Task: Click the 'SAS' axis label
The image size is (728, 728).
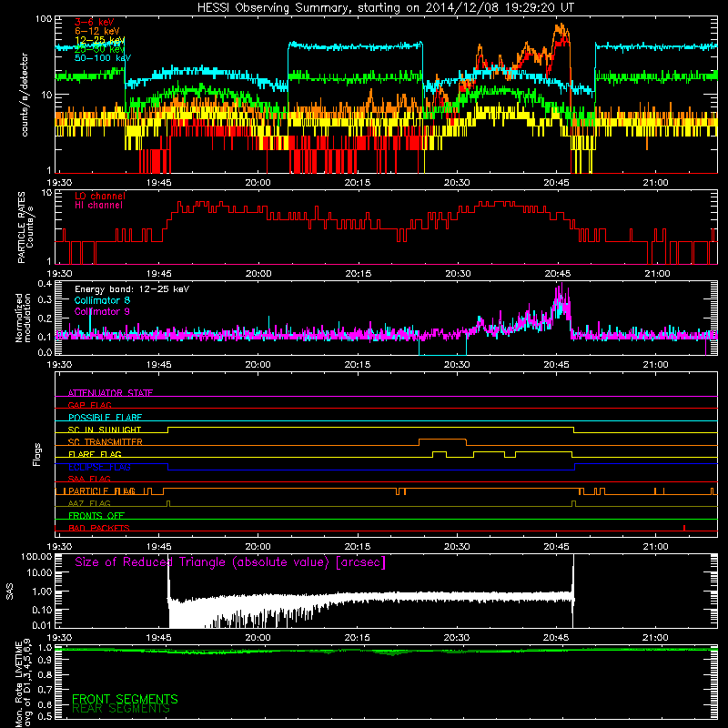Action: click(x=10, y=591)
